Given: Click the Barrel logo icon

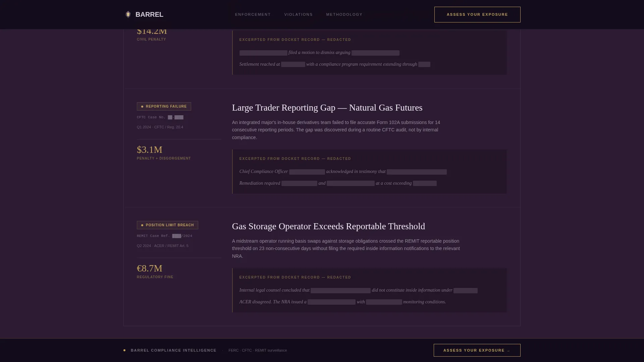Looking at the screenshot, I should [128, 14].
